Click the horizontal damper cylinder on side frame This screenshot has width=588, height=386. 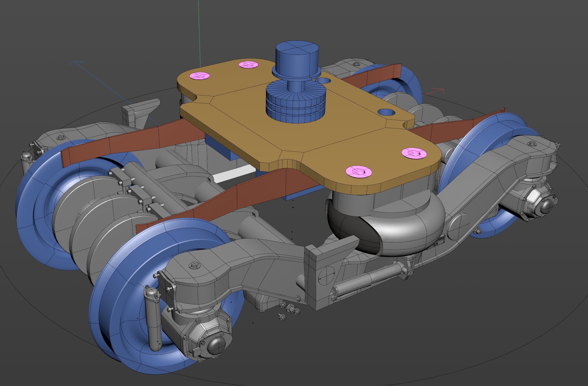point(366,278)
